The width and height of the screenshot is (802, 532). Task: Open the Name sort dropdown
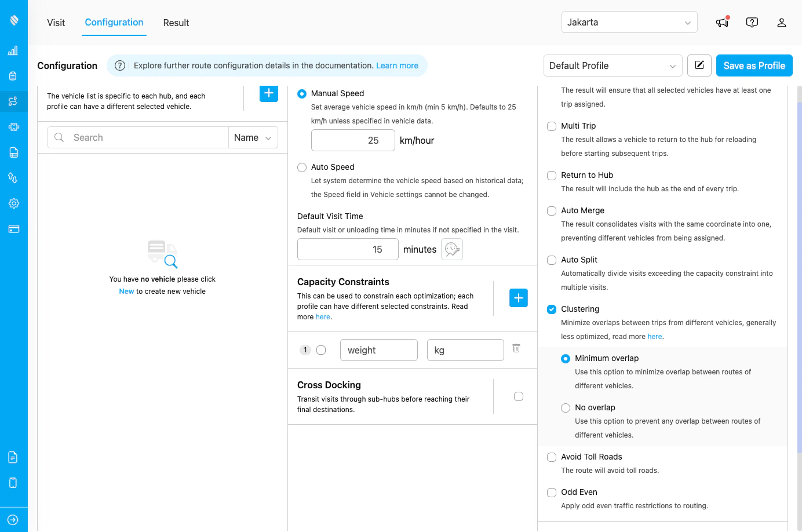pos(253,137)
